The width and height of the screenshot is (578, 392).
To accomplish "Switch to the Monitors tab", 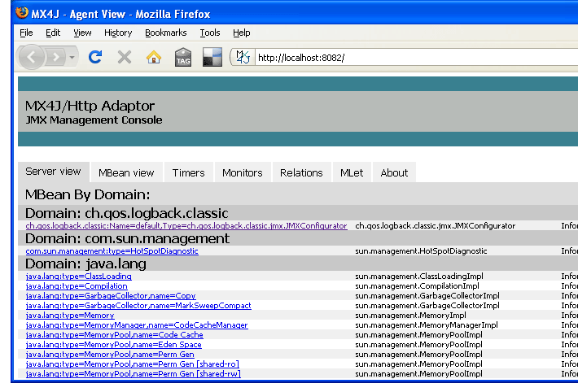I will pyautogui.click(x=242, y=172).
